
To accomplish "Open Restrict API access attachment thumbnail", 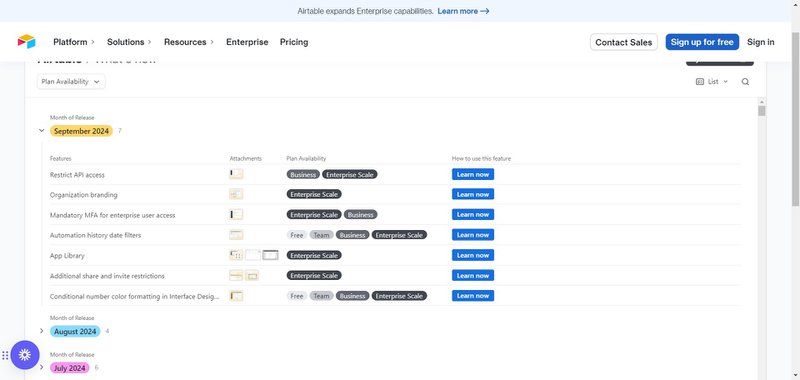I will coord(236,174).
